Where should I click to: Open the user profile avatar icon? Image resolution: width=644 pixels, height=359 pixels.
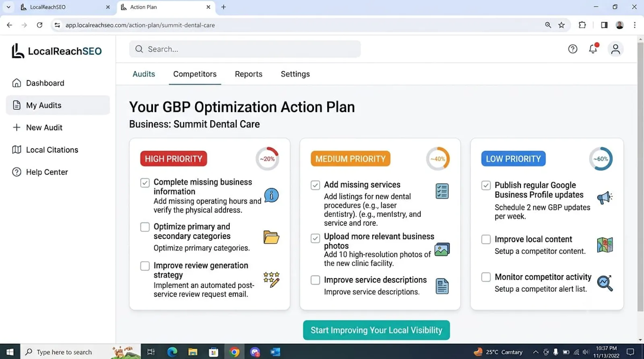tap(615, 49)
